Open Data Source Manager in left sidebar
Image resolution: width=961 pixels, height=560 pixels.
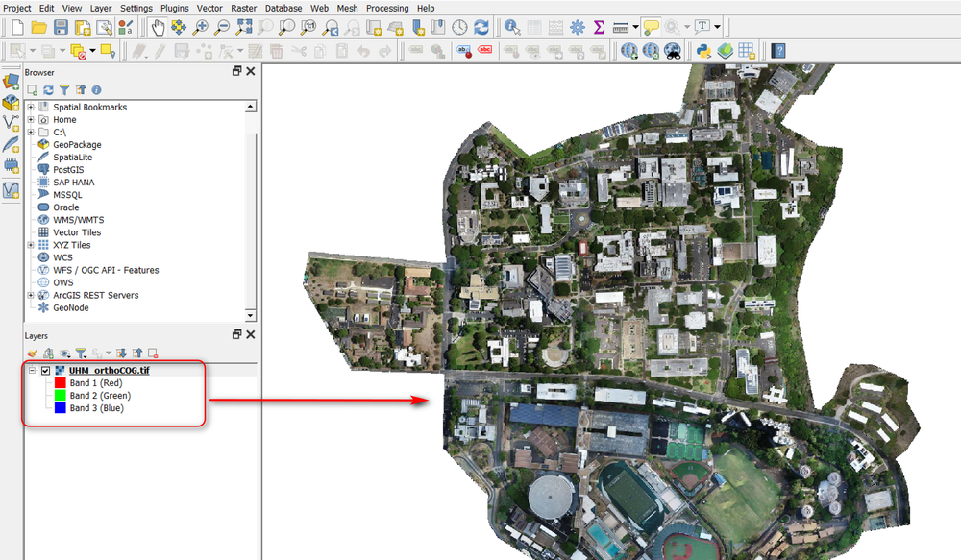[x=11, y=81]
